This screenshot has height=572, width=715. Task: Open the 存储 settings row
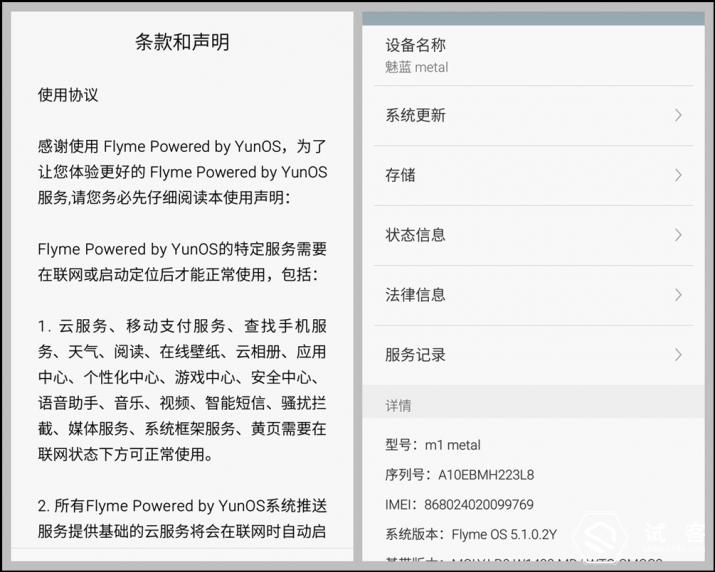534,175
